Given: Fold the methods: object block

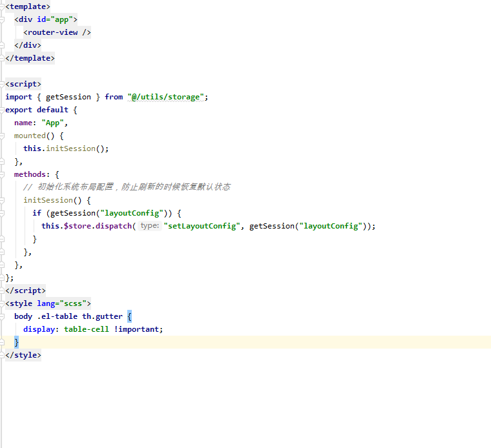Looking at the screenshot, I should tap(2, 174).
